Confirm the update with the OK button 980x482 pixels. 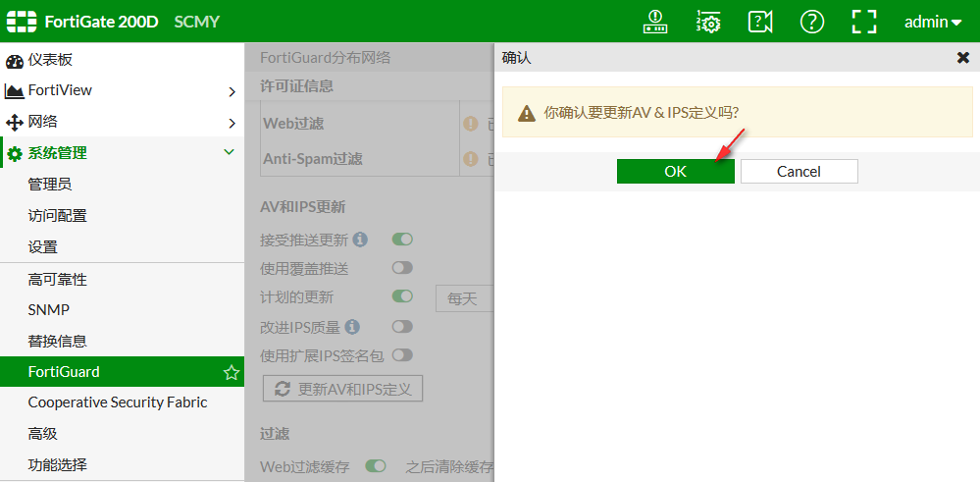tap(675, 171)
